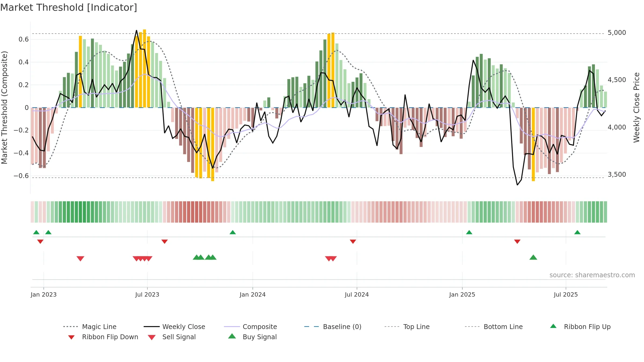The height and width of the screenshot is (362, 644).
Task: Click the 5,000 price axis label
Action: [617, 33]
